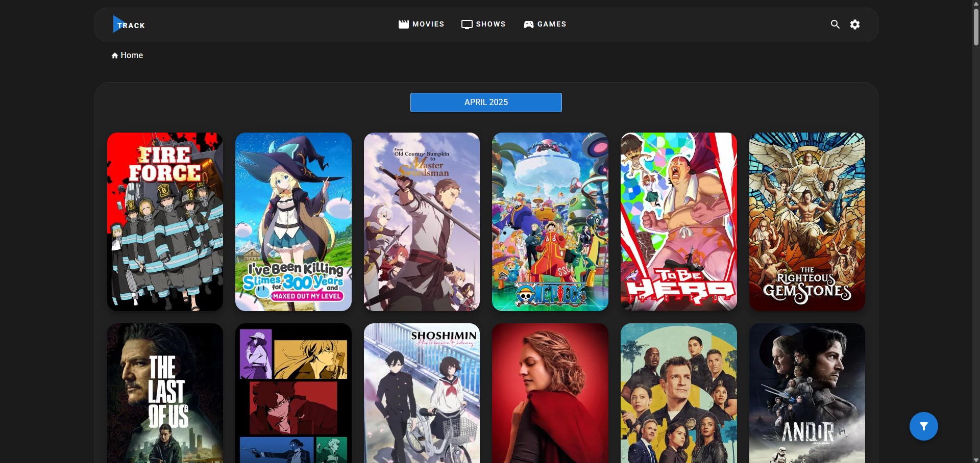Viewport: 980px width, 463px height.
Task: Click the blue filter funnel button
Action: click(924, 426)
